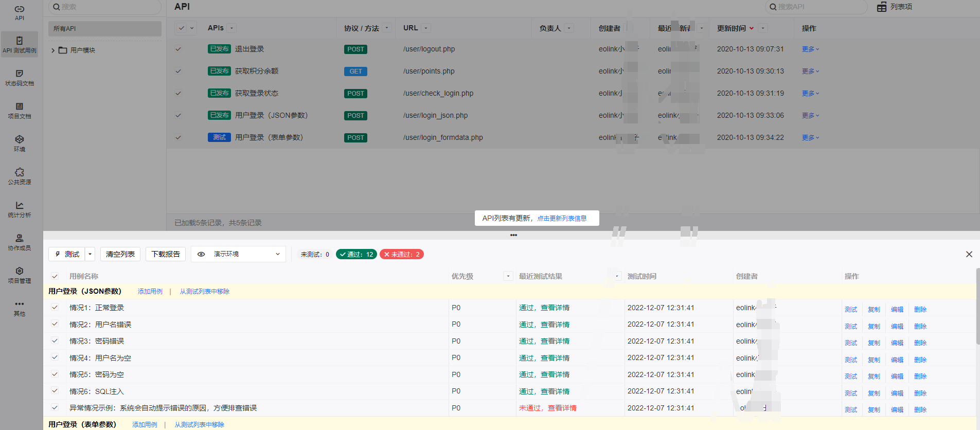Screen dimensions: 980x430
Task: Toggle the select-all checkbox in API table header
Action: 181,28
